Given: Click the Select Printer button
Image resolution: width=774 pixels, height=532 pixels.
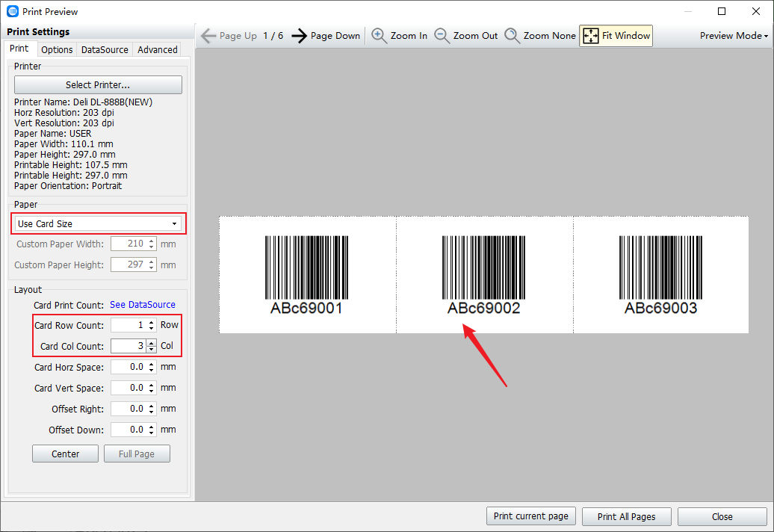Looking at the screenshot, I should tap(98, 85).
